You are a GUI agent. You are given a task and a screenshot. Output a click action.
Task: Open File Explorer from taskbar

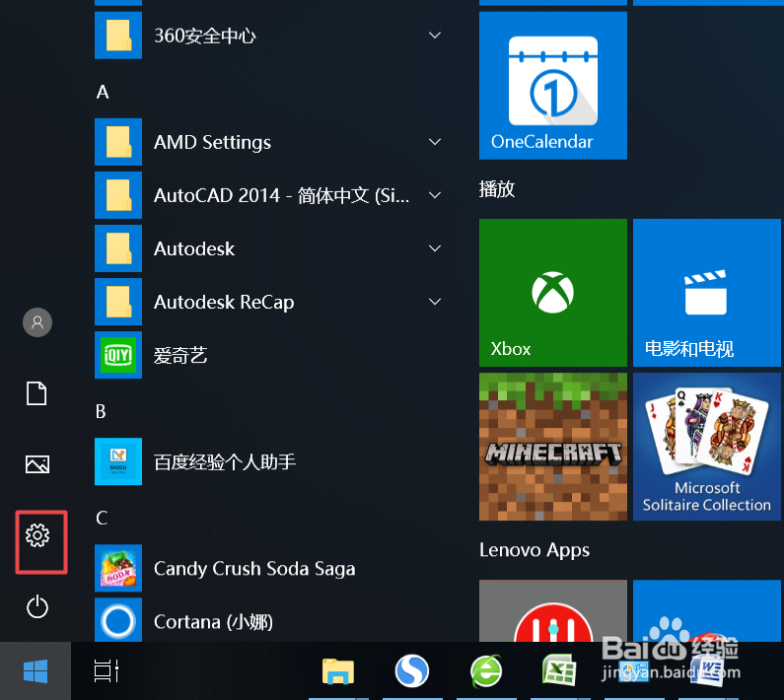click(x=338, y=671)
